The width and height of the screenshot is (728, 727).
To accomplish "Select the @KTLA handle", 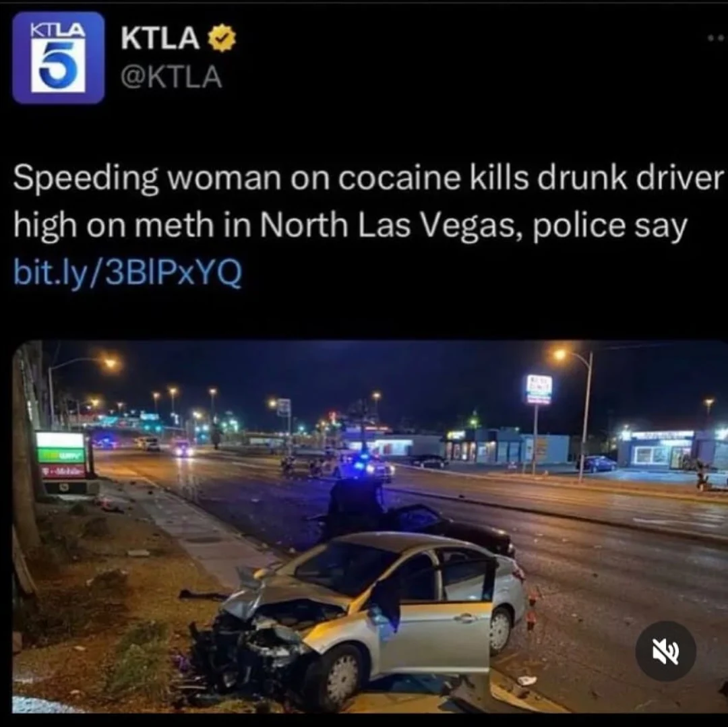I will click(171, 77).
